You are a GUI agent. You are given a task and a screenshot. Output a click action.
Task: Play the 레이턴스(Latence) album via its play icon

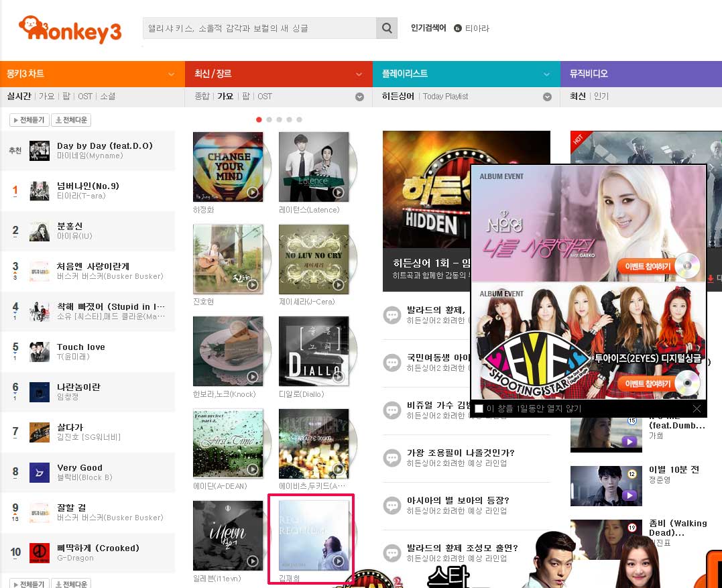pos(338,192)
